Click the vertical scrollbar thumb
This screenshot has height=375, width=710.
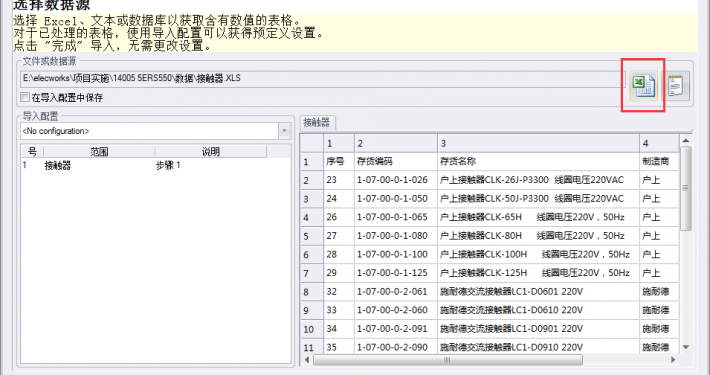(x=686, y=188)
